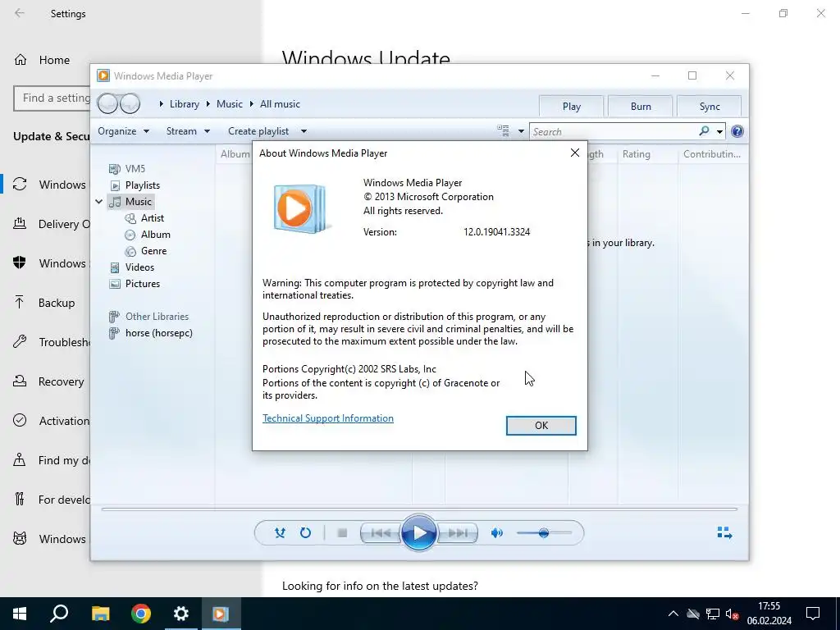Open the Organize menu

[123, 131]
